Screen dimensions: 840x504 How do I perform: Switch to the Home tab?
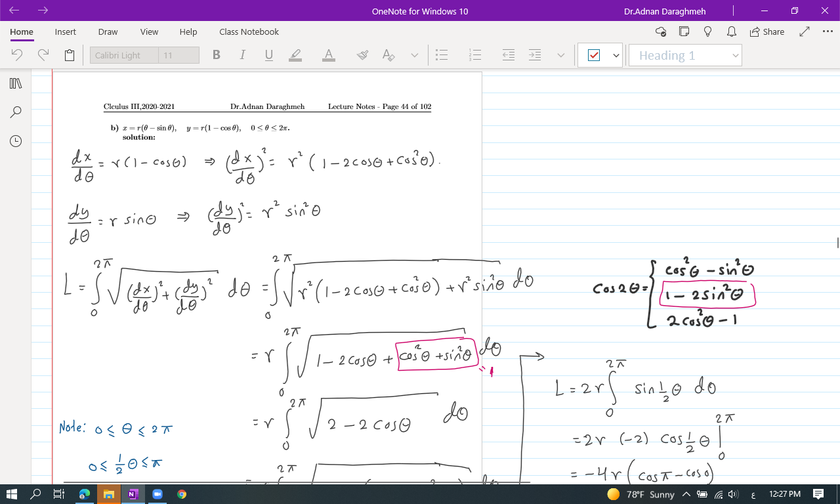point(22,31)
